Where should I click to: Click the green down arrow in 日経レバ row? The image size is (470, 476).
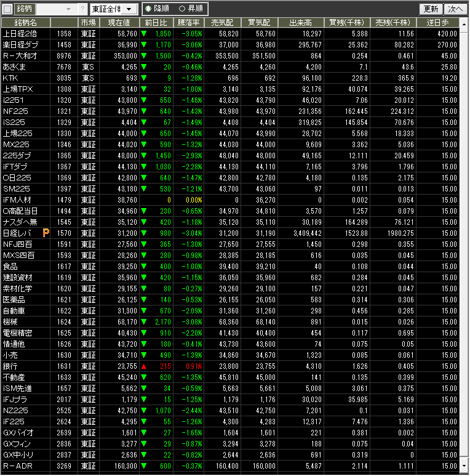144,233
